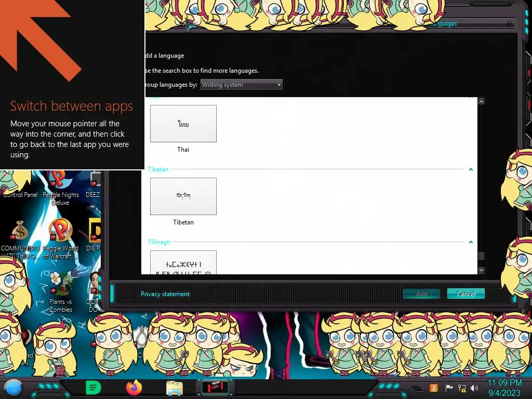Open the taskbar clock showing 11:09 PM
532x399 pixels.
pos(504,388)
